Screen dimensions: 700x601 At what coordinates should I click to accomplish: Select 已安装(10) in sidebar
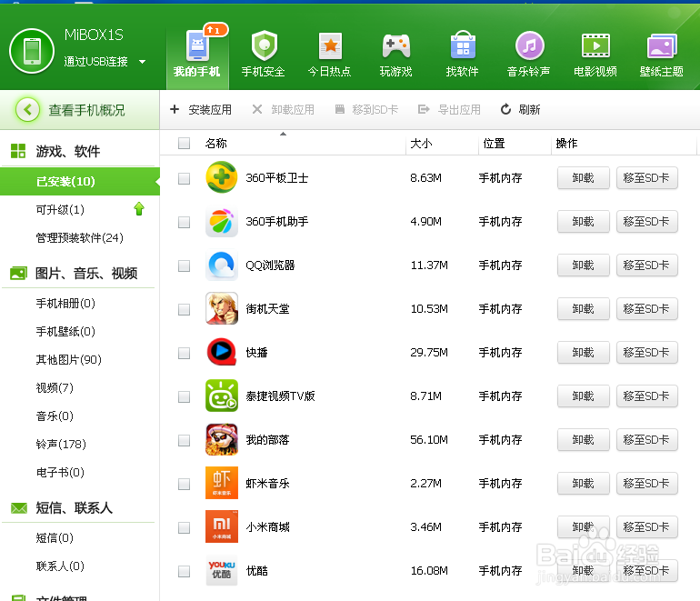click(x=80, y=181)
